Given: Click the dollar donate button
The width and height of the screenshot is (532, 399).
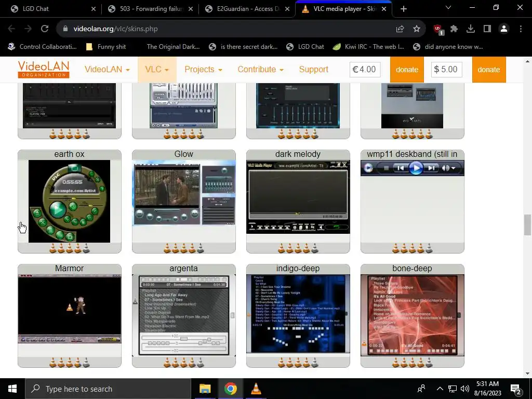Looking at the screenshot, I should (488, 70).
